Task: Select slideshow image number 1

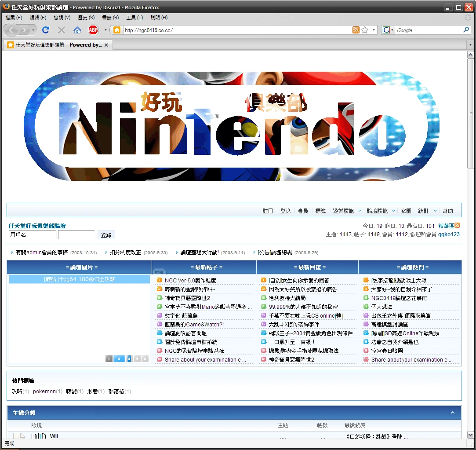Action: pyautogui.click(x=109, y=359)
